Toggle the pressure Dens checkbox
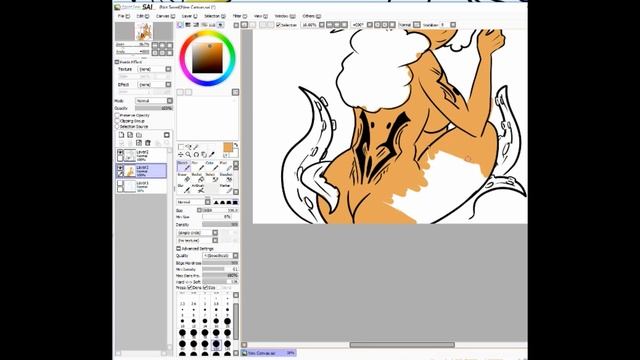The image size is (640, 360). pyautogui.click(x=190, y=288)
